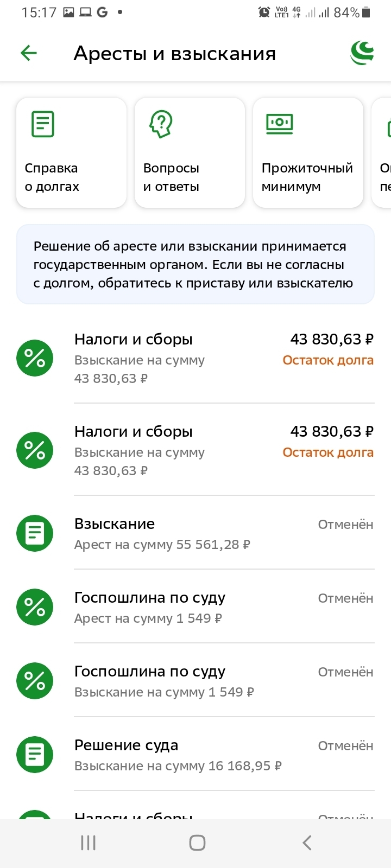Open Госпошлина по суду Арест на сумму 1 549 ₽
Viewport: 391px width, 868px height.
(x=195, y=607)
